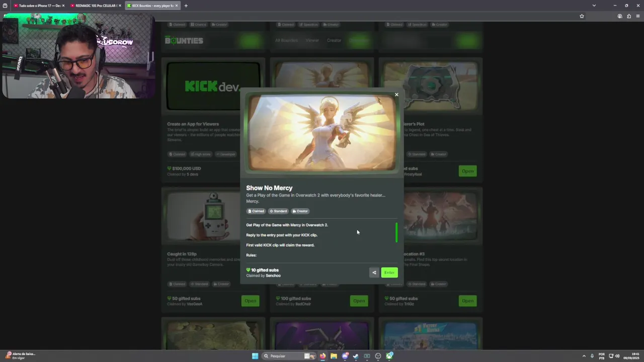Close the 'Tudo sobre o iPhone 17' tab

[63, 6]
